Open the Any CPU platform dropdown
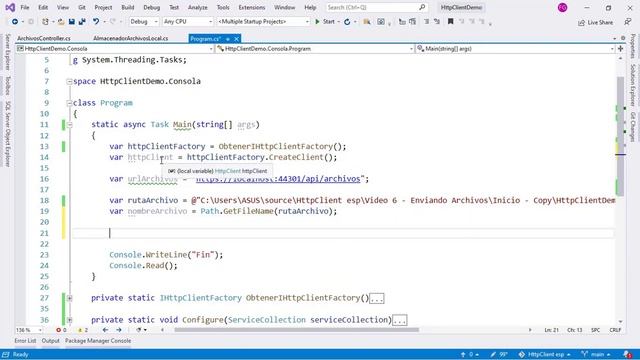 [188, 22]
